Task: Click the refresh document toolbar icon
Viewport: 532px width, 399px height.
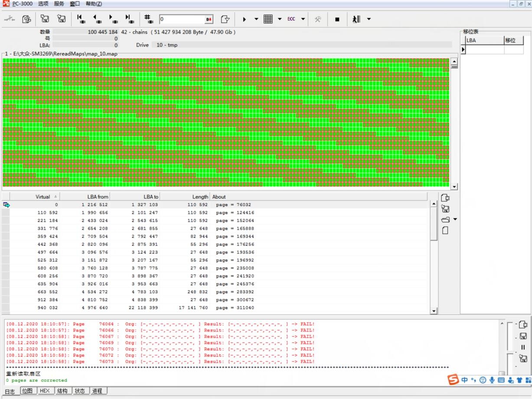Action: click(27, 19)
